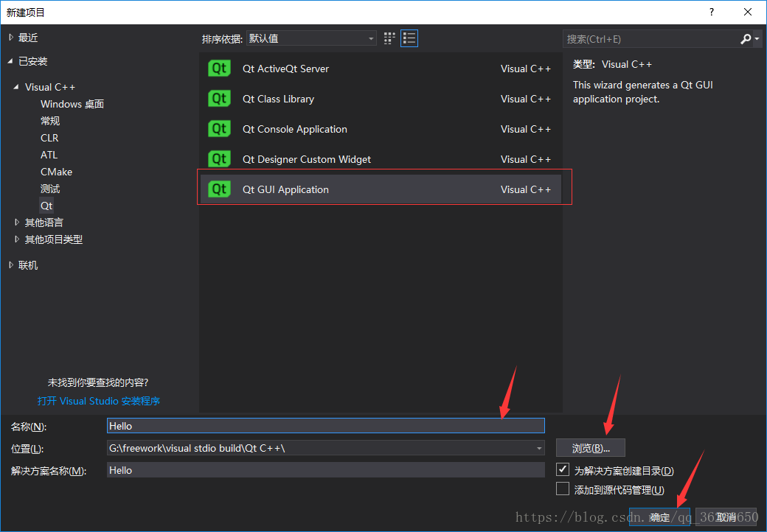Select Qt Console Application template text
This screenshot has width=767, height=532.
[x=295, y=130]
